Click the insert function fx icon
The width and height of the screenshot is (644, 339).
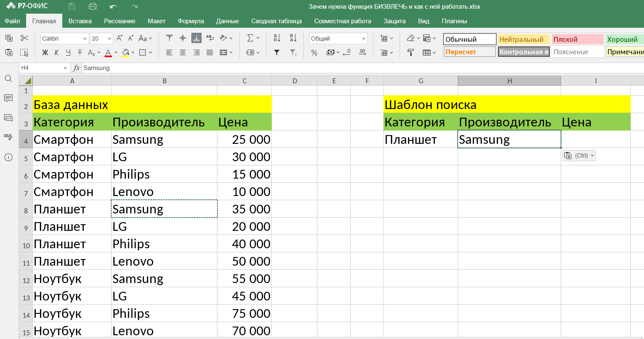pos(76,68)
